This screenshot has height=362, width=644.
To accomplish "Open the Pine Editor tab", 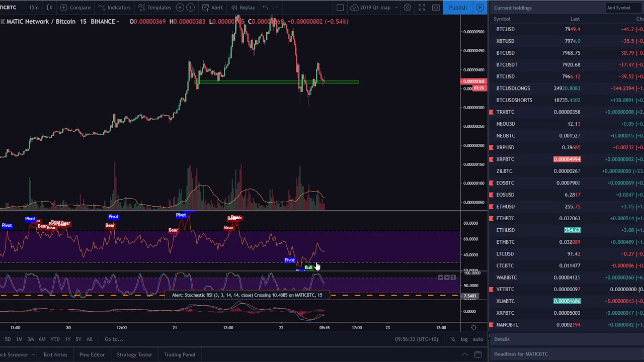I will [92, 355].
